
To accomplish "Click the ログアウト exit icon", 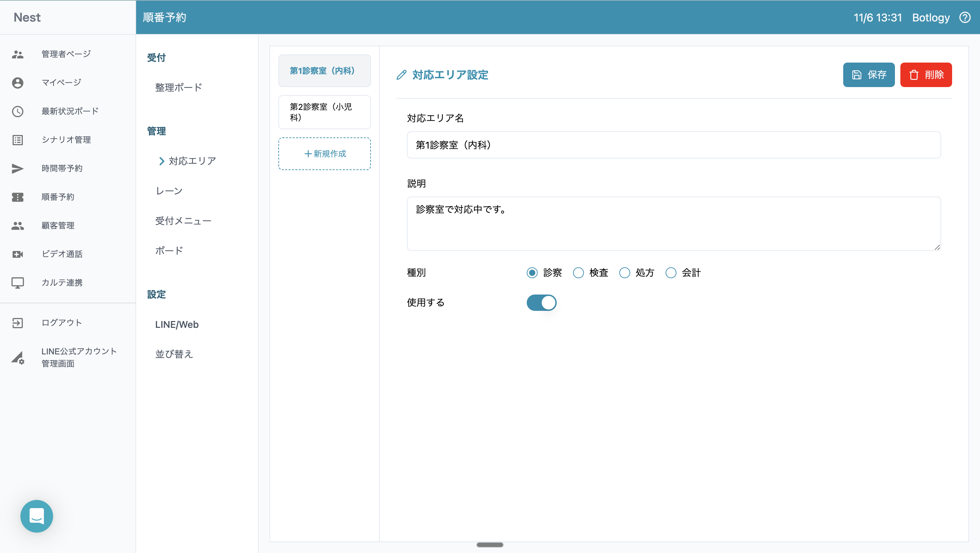I will click(17, 323).
